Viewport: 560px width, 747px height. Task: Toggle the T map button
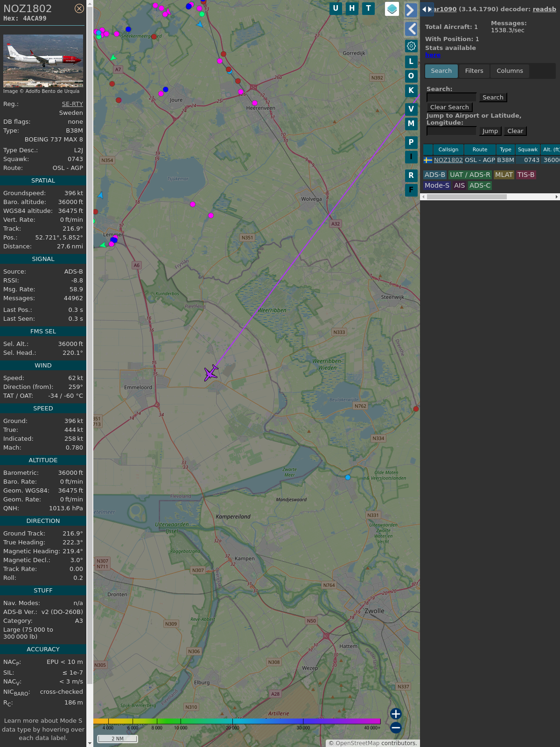click(368, 8)
